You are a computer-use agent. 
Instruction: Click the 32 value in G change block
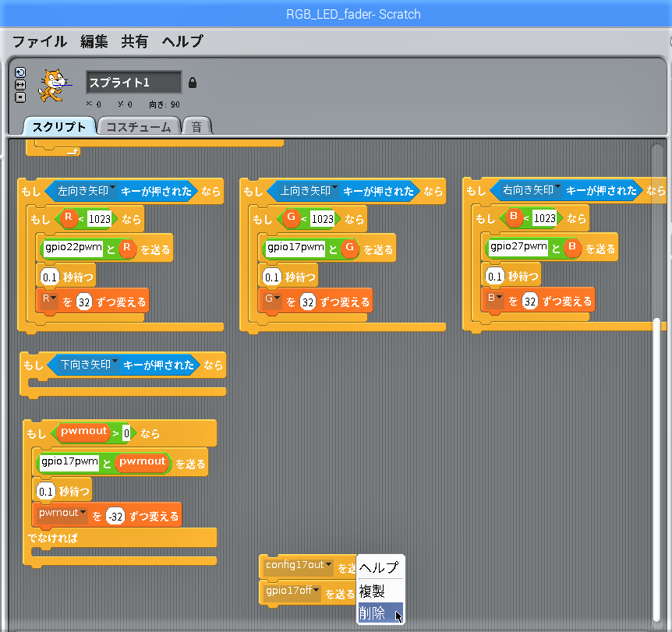(x=308, y=302)
